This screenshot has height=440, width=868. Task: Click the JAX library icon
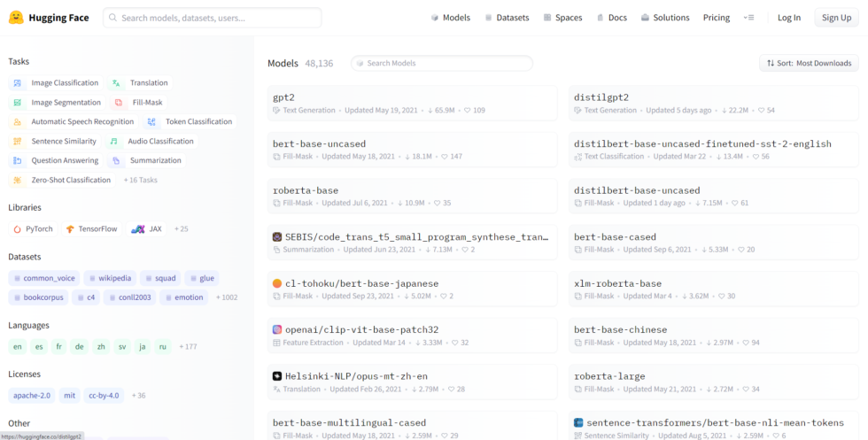click(137, 229)
